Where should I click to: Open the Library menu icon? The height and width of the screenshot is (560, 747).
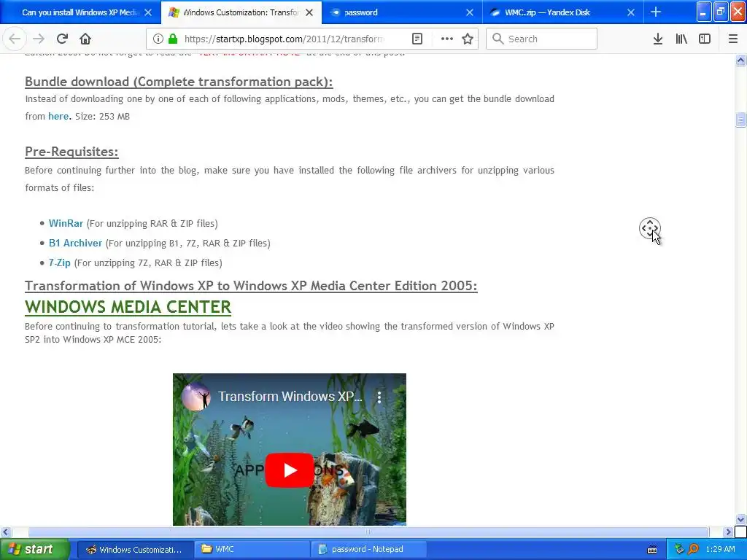(x=681, y=39)
